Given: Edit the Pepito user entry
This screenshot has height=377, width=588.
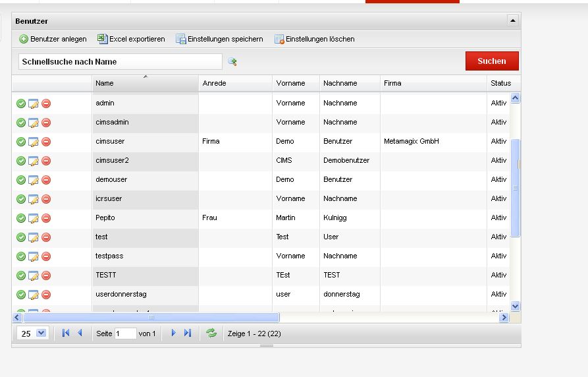Looking at the screenshot, I should (34, 218).
